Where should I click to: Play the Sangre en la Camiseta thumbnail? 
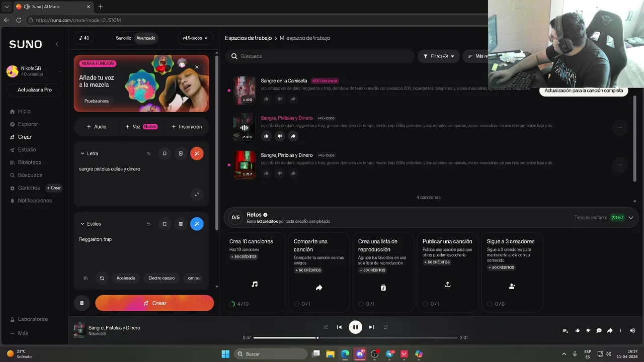(245, 90)
